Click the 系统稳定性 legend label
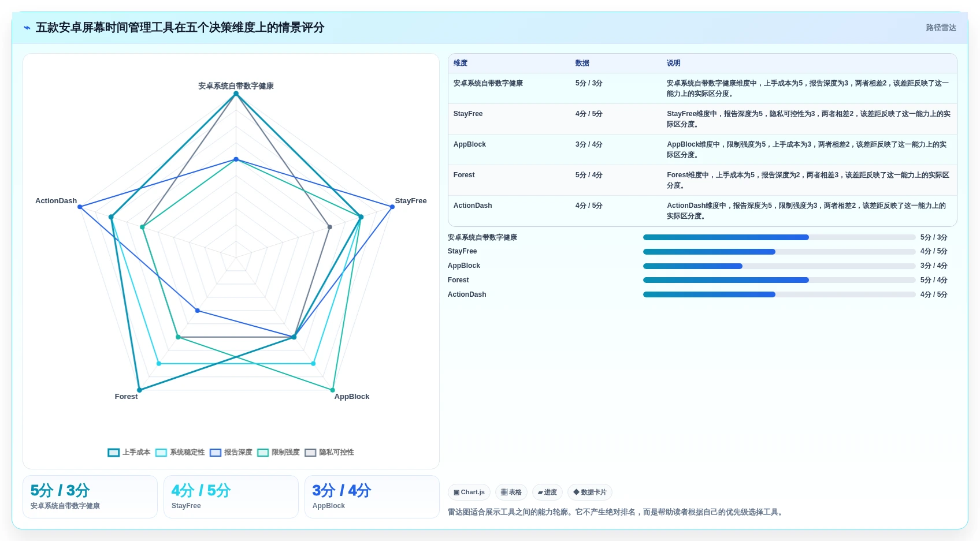The width and height of the screenshot is (980, 541). (x=187, y=453)
